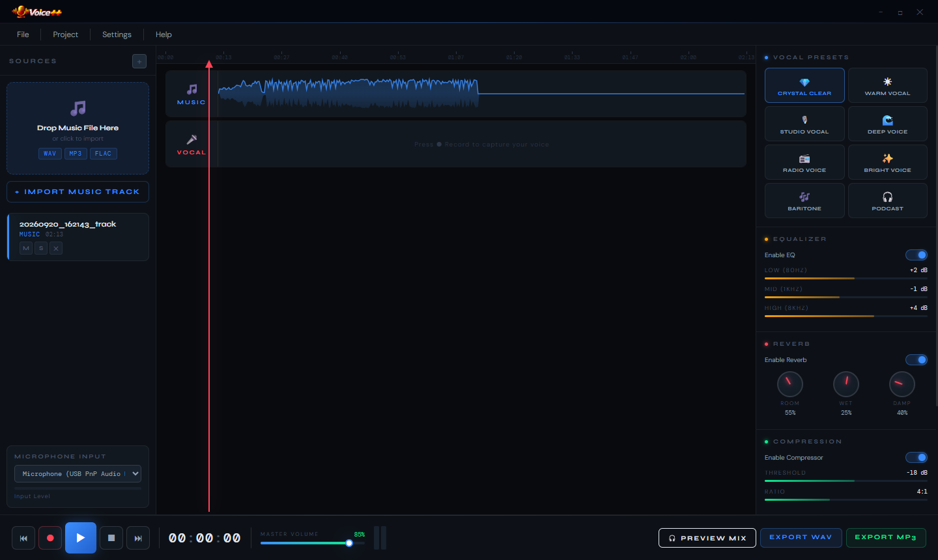Select WAV format badge
938x560 pixels.
50,154
